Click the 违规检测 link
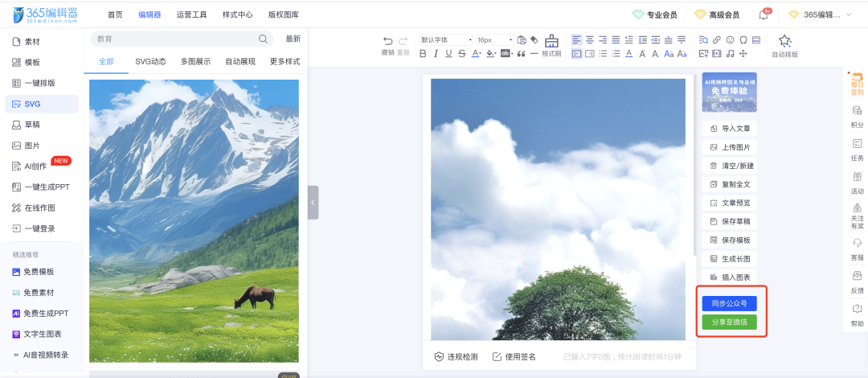The height and width of the screenshot is (378, 868). click(x=456, y=357)
